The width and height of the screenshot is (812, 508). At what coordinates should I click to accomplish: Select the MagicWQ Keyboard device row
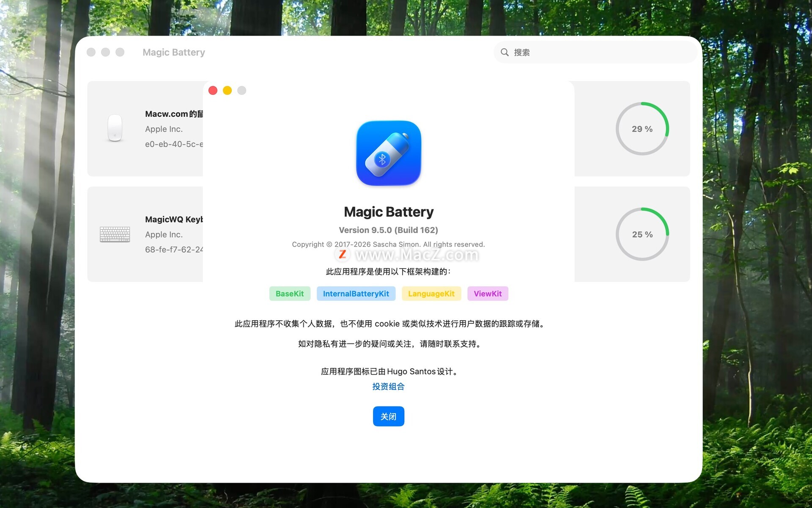pos(169,234)
